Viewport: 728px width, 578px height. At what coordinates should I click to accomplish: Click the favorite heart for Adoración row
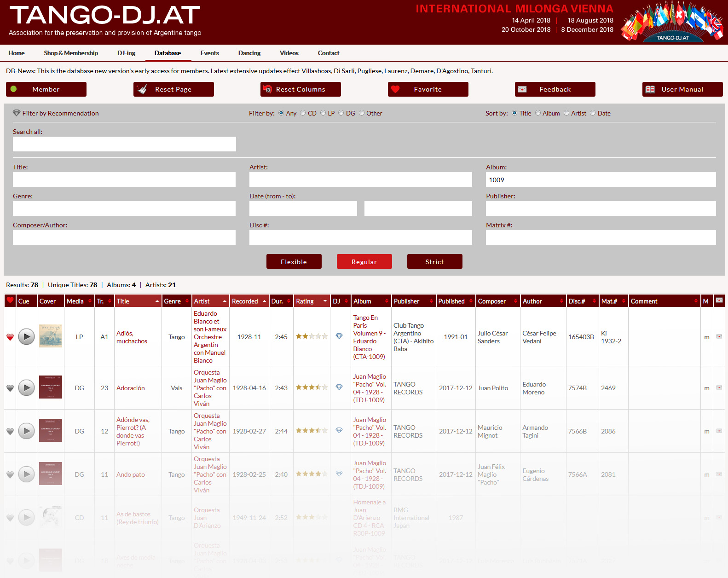10,388
